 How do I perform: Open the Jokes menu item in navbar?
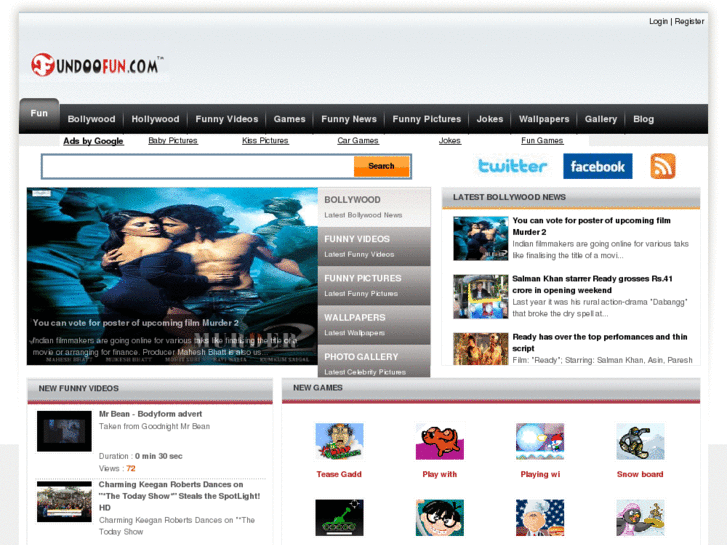490,119
